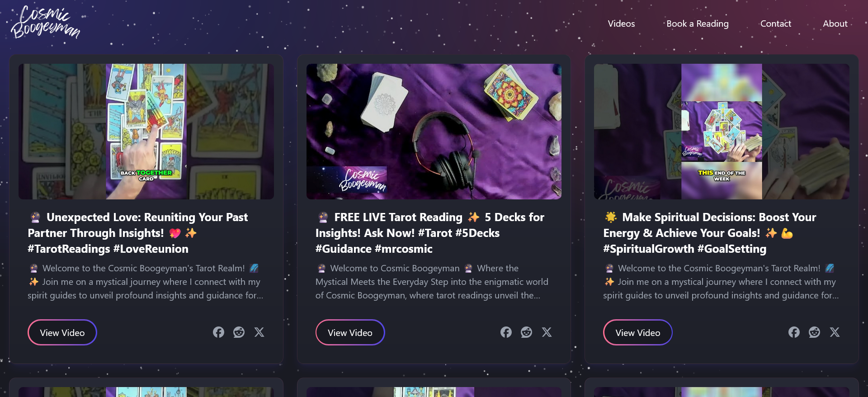Navigate to the About page

[835, 24]
